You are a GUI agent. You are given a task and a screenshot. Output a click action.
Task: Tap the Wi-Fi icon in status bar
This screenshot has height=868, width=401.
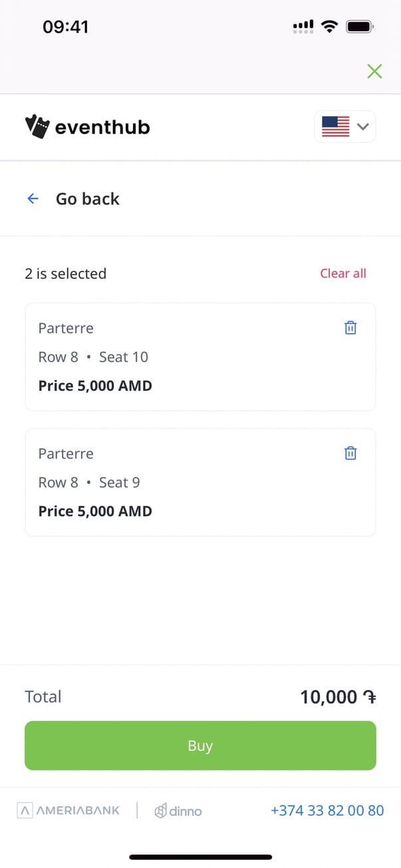[x=329, y=27]
